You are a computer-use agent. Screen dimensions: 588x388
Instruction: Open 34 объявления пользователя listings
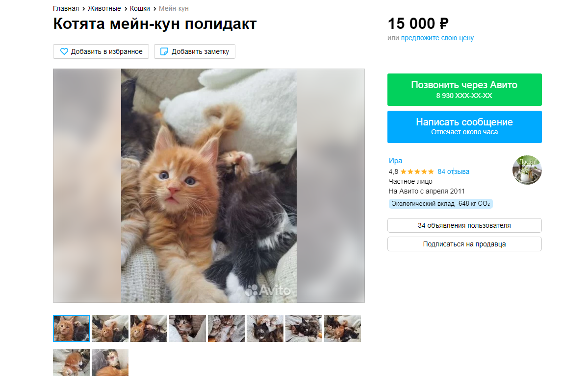[x=464, y=225]
